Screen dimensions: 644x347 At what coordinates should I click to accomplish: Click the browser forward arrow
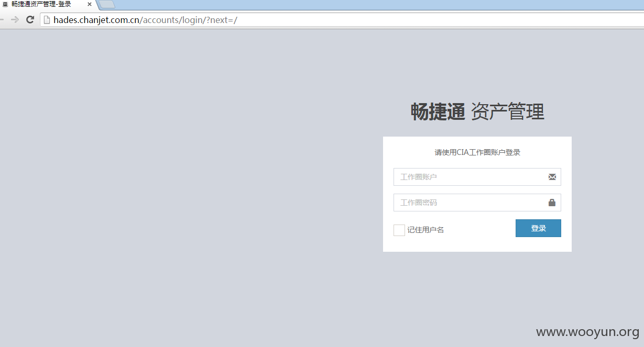pyautogui.click(x=15, y=20)
